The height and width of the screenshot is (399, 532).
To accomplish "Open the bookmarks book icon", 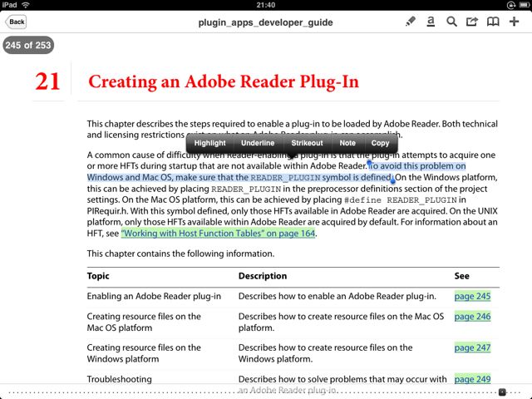I will [x=493, y=22].
